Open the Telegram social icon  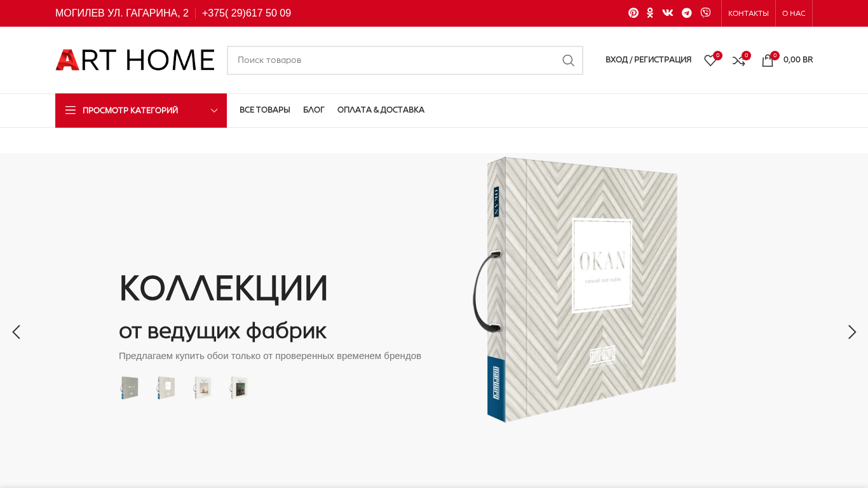(x=687, y=13)
